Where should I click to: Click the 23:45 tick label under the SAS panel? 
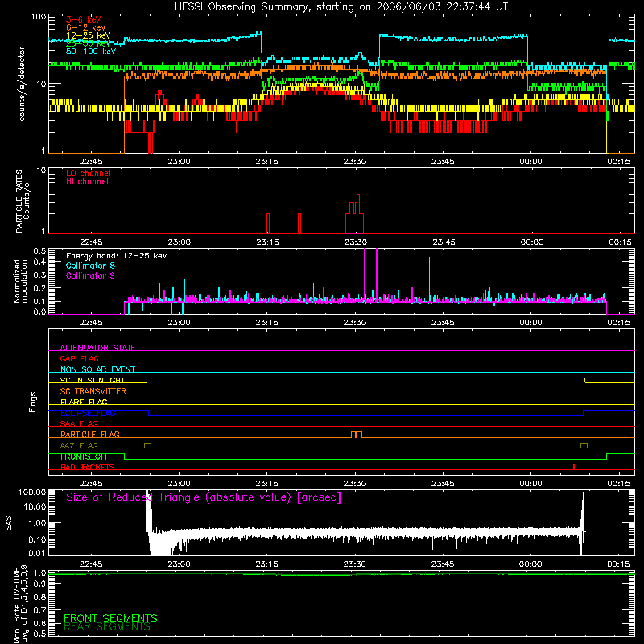[443, 564]
